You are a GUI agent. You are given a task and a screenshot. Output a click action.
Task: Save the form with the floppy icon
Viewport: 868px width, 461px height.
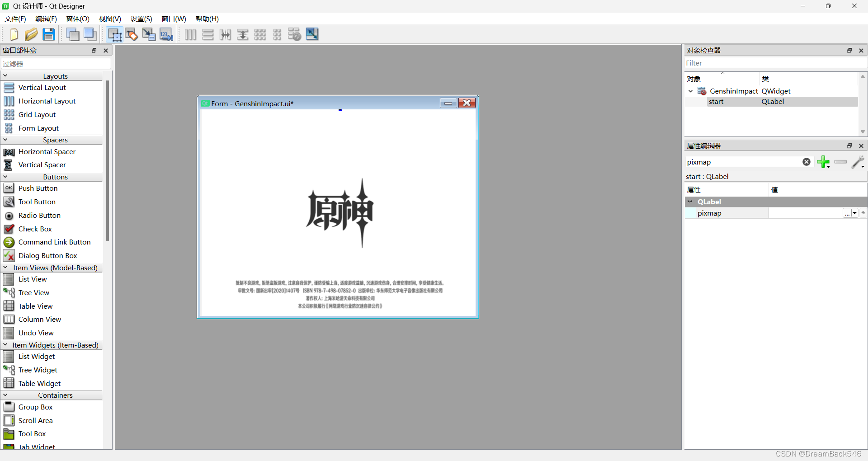tap(49, 34)
